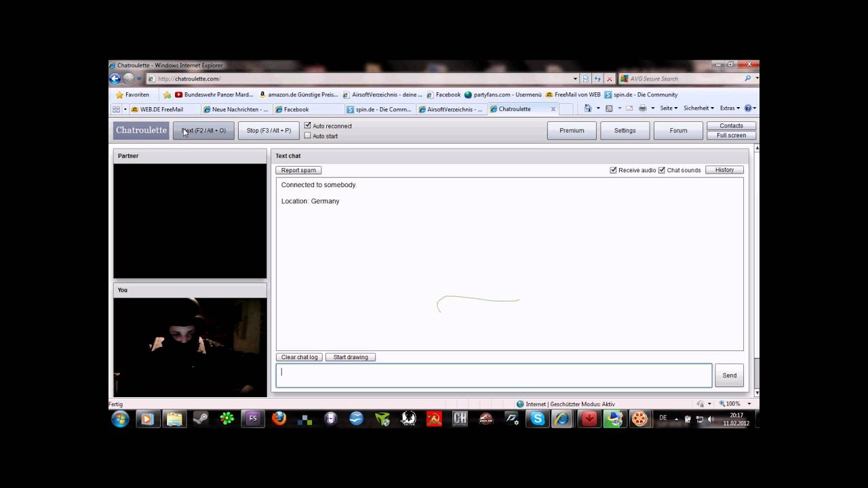Close the Chatroulette tab
868x488 pixels.
click(553, 109)
